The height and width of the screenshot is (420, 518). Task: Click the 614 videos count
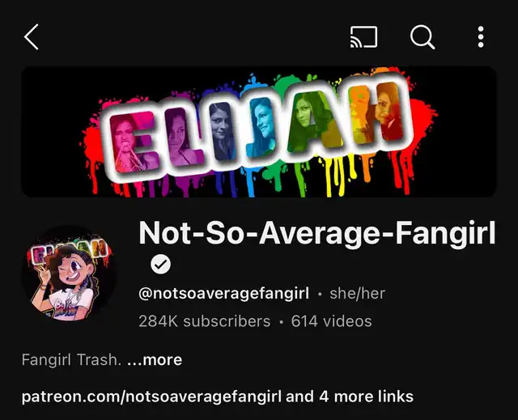[x=331, y=321]
